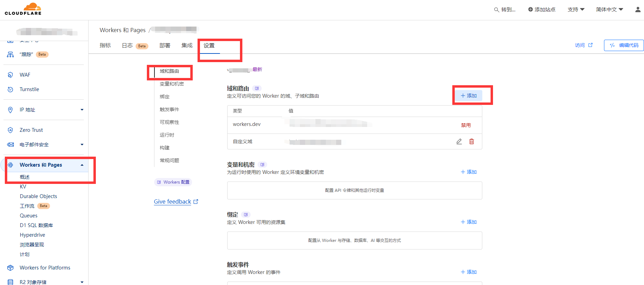Select 变量和机密 in settings navigation
644x285 pixels.
pyautogui.click(x=172, y=84)
